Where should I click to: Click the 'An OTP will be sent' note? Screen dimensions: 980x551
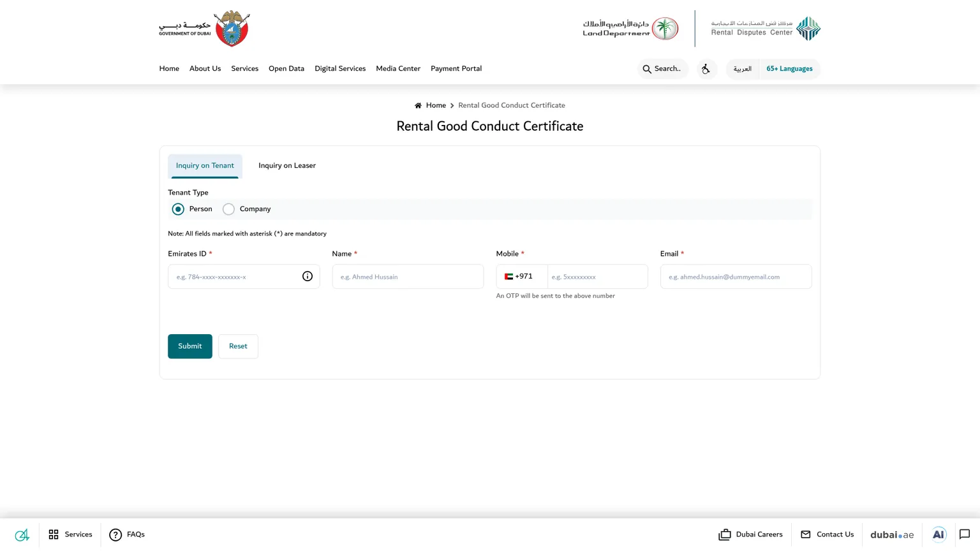click(556, 296)
